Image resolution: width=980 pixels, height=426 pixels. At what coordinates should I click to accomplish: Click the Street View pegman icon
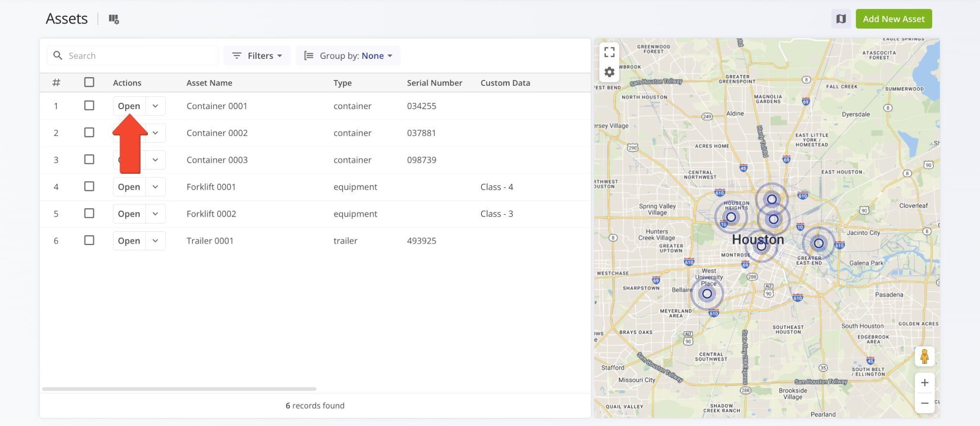pyautogui.click(x=924, y=357)
